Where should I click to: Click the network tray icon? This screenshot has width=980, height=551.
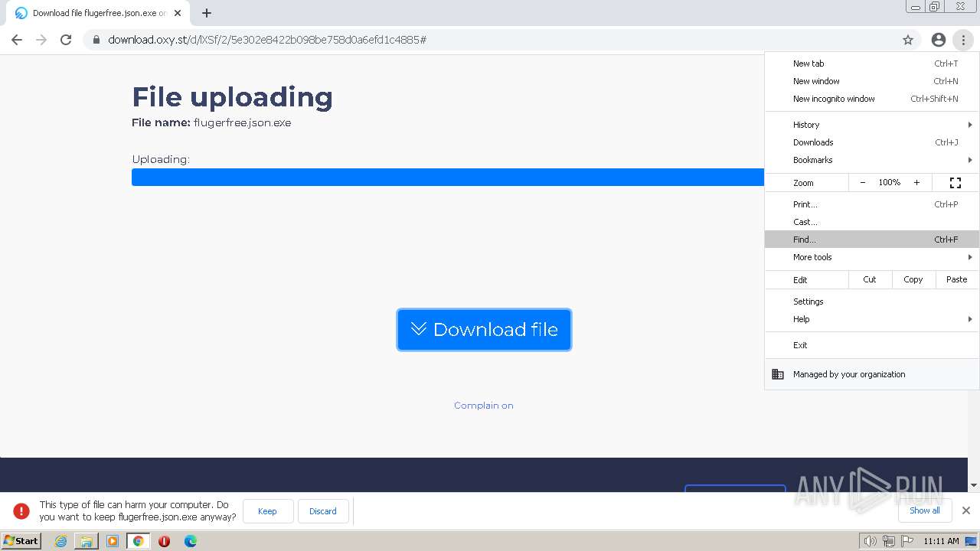click(x=889, y=541)
